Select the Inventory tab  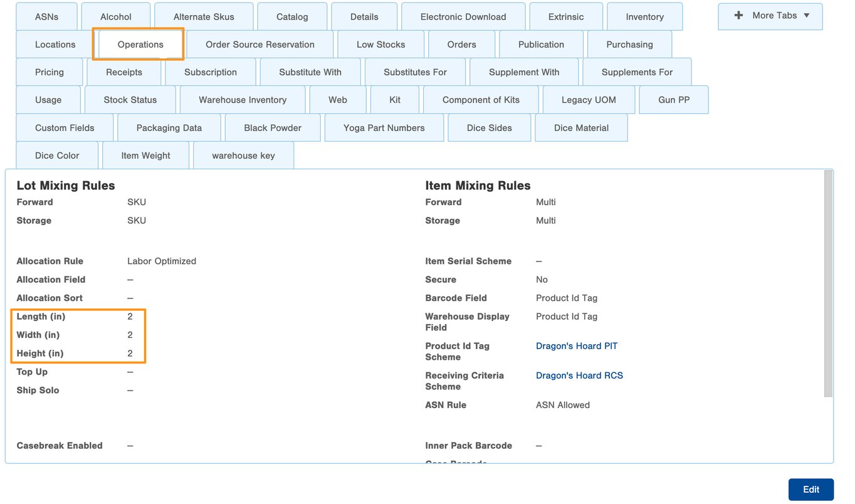pyautogui.click(x=644, y=17)
